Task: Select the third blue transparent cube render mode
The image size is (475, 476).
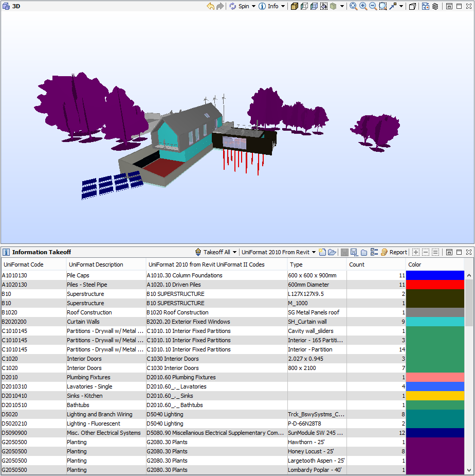Action: [314, 6]
